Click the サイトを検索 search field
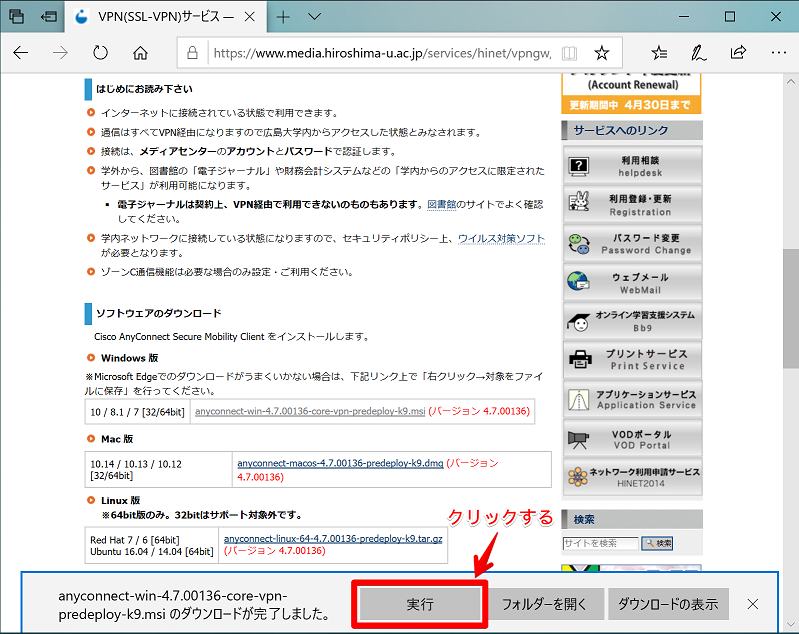Screen dimensions: 799x634 tap(600, 543)
